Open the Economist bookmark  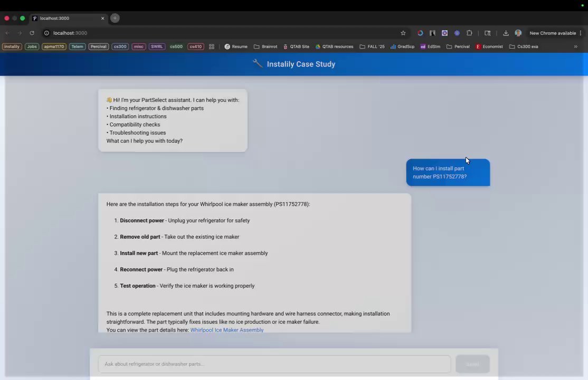click(x=489, y=46)
